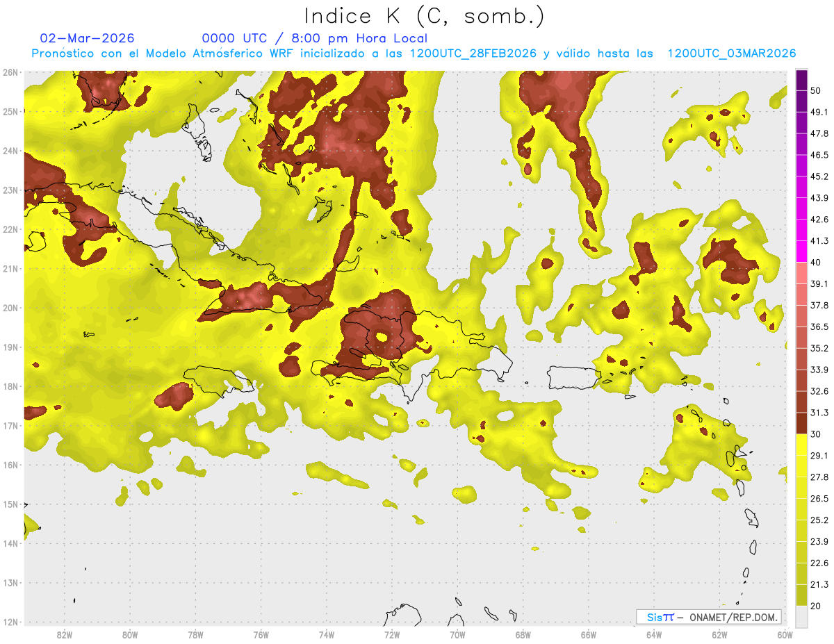The width and height of the screenshot is (834, 644).
Task: Click the color bar label '26.5'
Action: coord(819,498)
